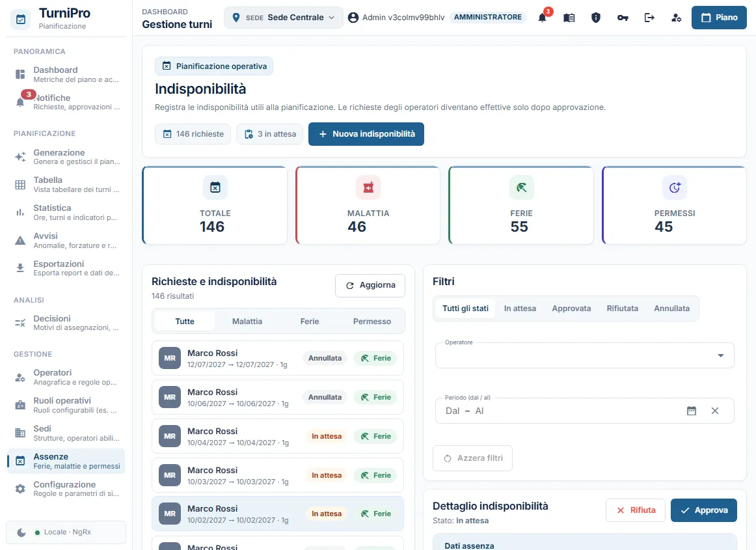
Task: Clear the Periodo date range with X
Action: point(715,411)
